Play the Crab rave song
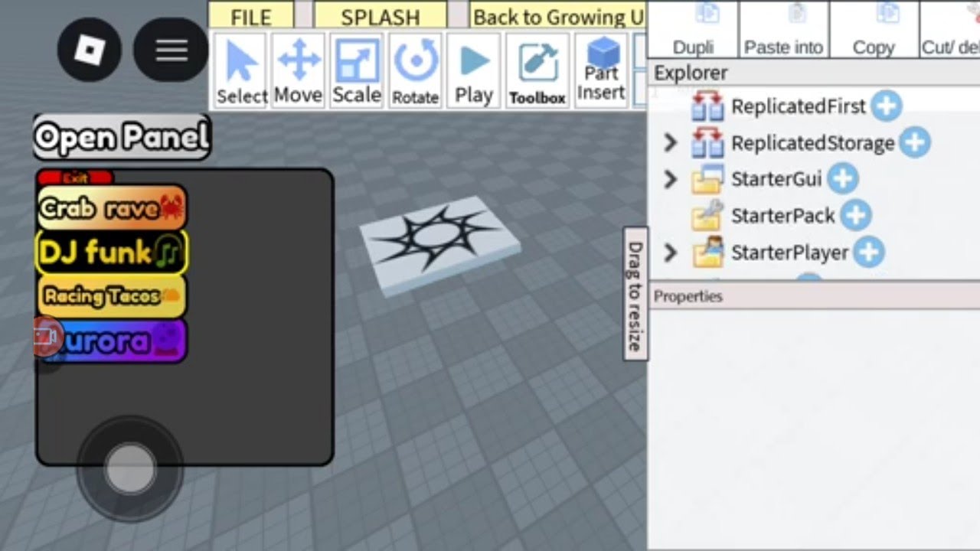980x551 pixels. tap(112, 208)
